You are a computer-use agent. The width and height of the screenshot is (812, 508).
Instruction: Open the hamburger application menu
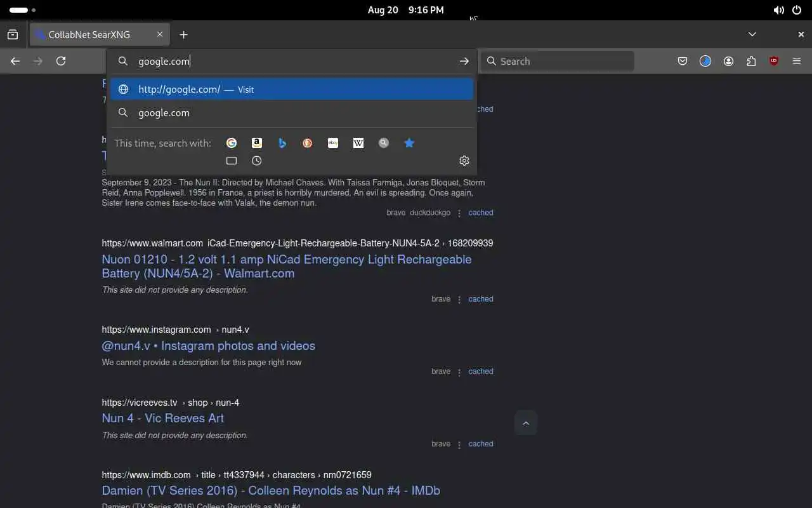pyautogui.click(x=797, y=61)
